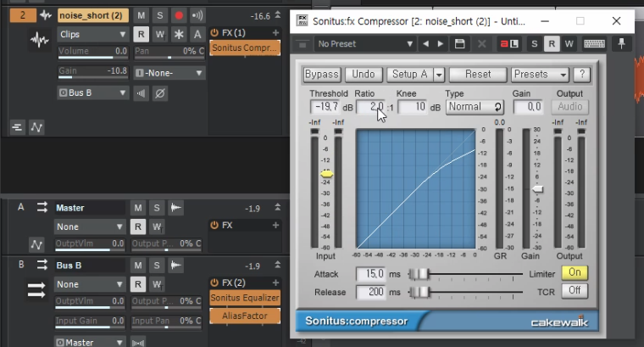
Task: Click the Ratio value field
Action: pos(370,107)
